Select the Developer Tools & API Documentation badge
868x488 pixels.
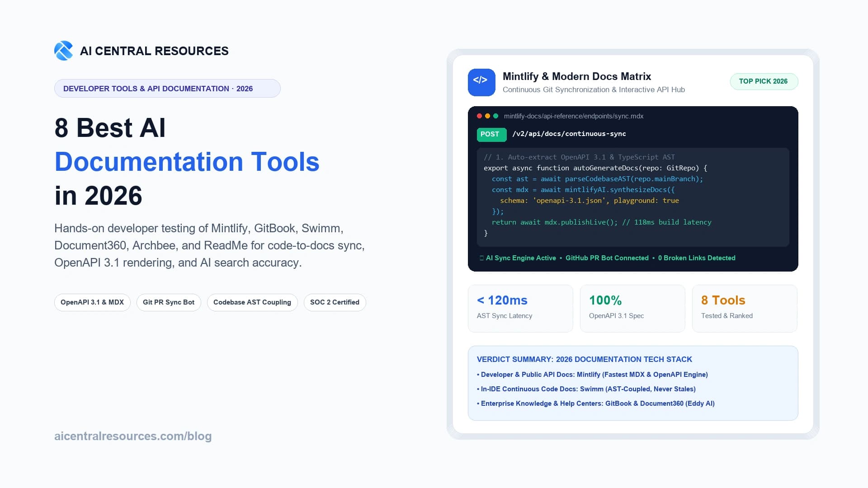167,89
